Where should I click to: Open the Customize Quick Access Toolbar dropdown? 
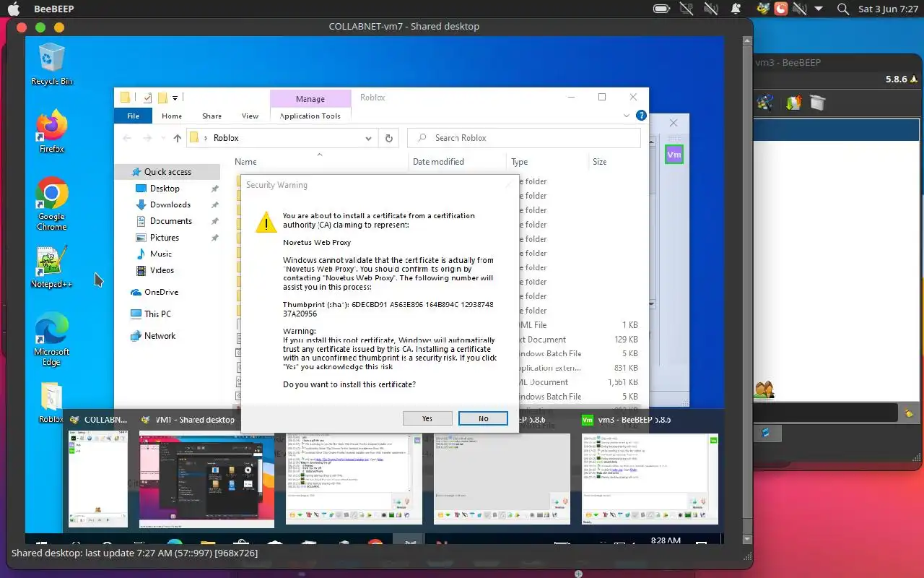coord(175,98)
